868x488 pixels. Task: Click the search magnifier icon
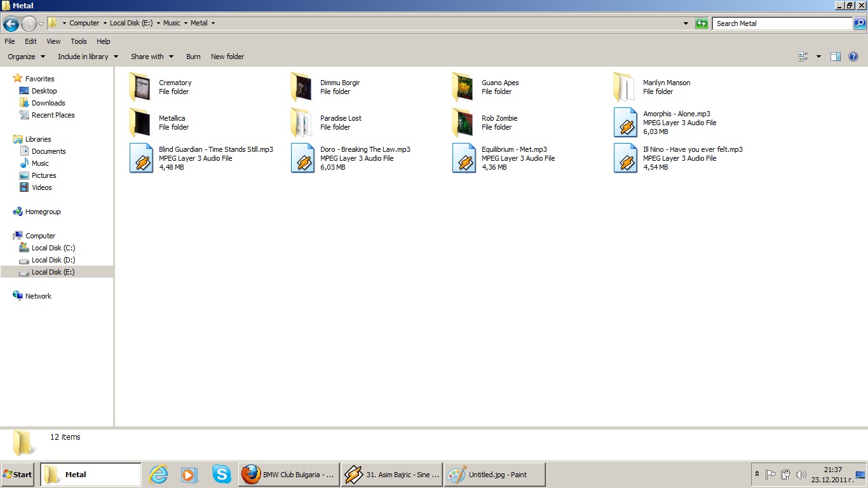[x=859, y=24]
